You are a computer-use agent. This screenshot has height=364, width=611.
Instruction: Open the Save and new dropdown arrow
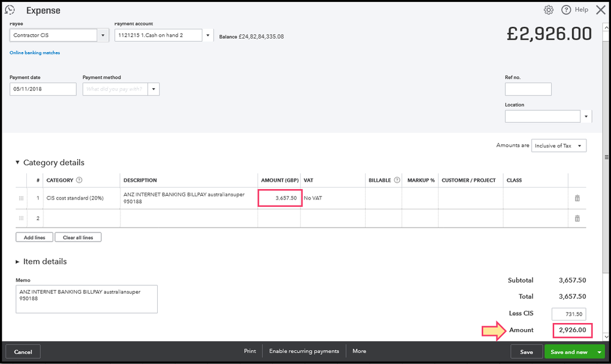click(x=599, y=352)
